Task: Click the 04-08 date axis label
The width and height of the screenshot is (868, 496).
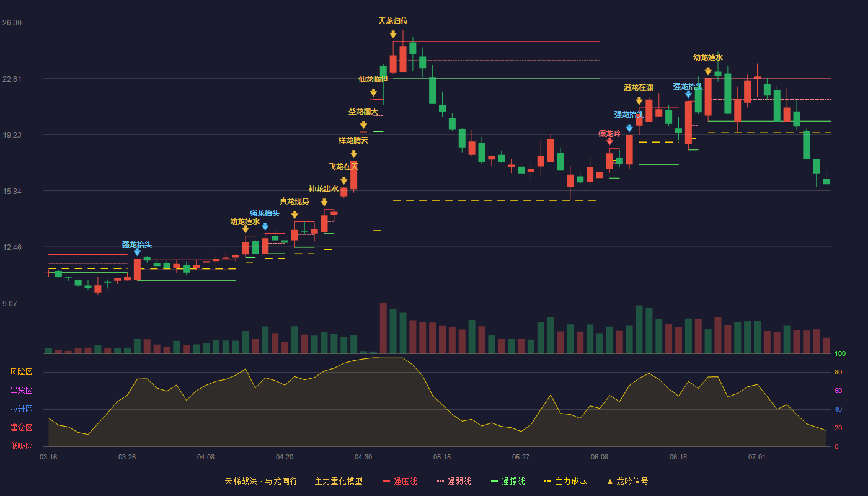Action: click(x=206, y=457)
